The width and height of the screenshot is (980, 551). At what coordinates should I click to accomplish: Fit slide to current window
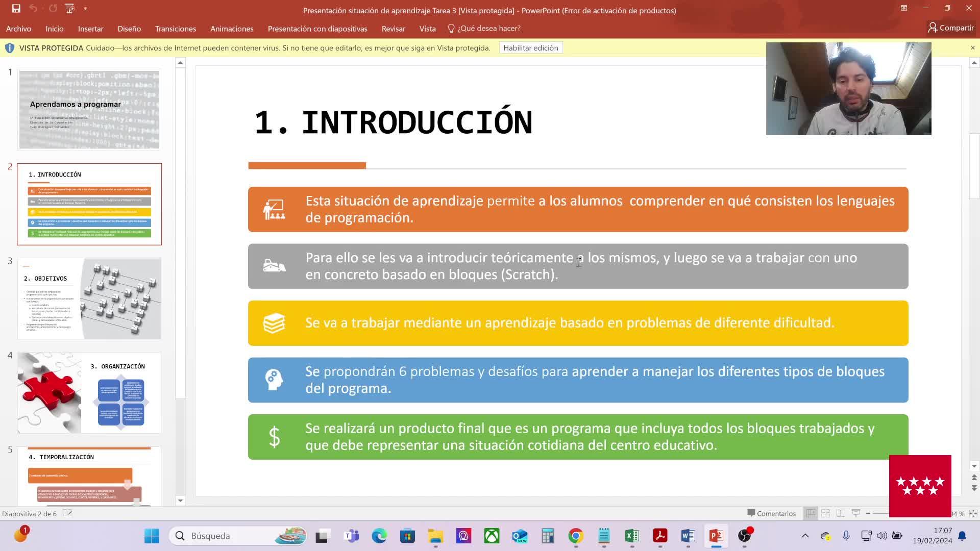(973, 513)
